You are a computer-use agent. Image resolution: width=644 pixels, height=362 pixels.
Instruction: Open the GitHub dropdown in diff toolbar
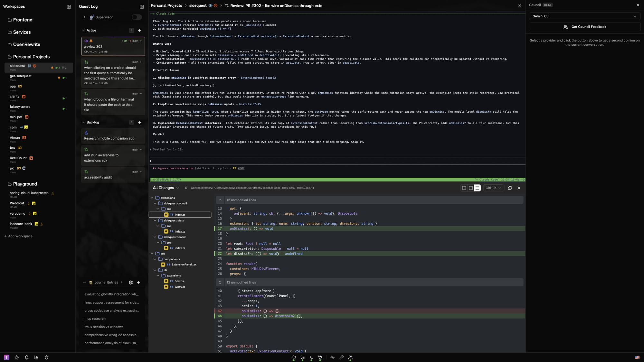pyautogui.click(x=493, y=188)
